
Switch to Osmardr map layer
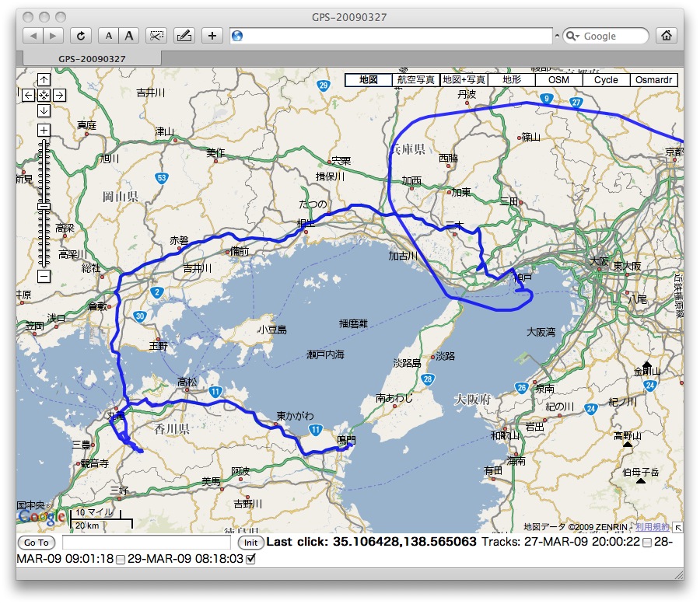[653, 80]
